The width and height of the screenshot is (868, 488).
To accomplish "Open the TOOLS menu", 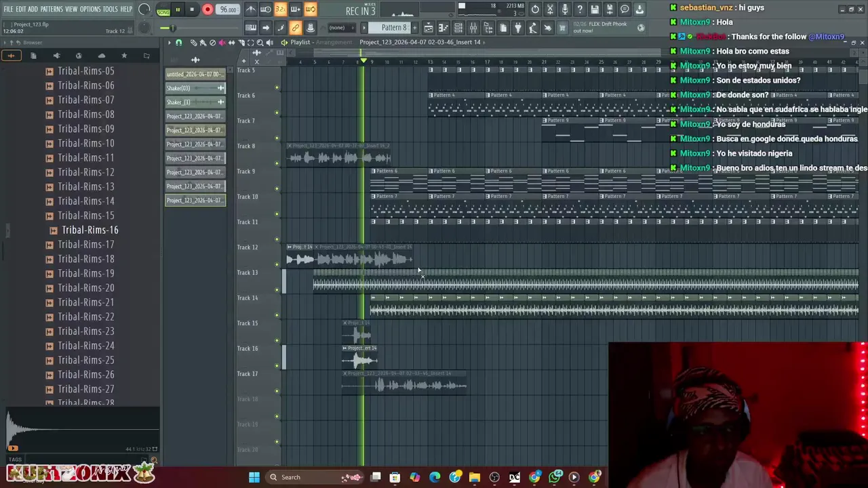I will point(111,9).
